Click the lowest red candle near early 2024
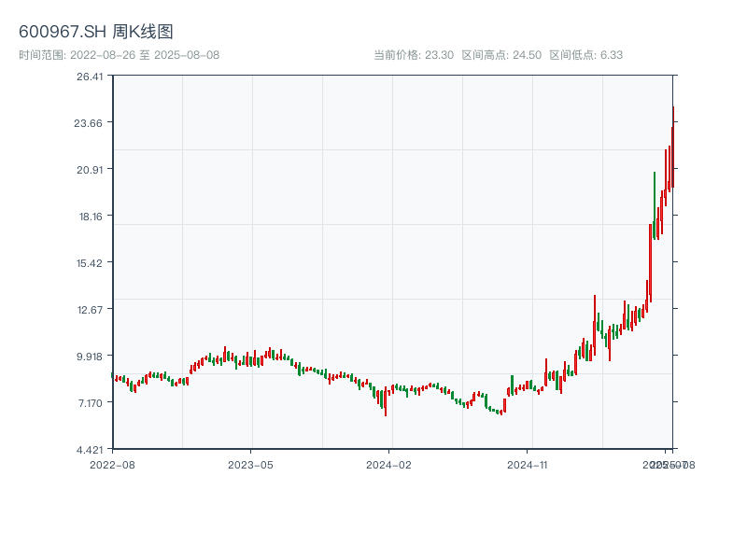747x560 pixels. [386, 401]
